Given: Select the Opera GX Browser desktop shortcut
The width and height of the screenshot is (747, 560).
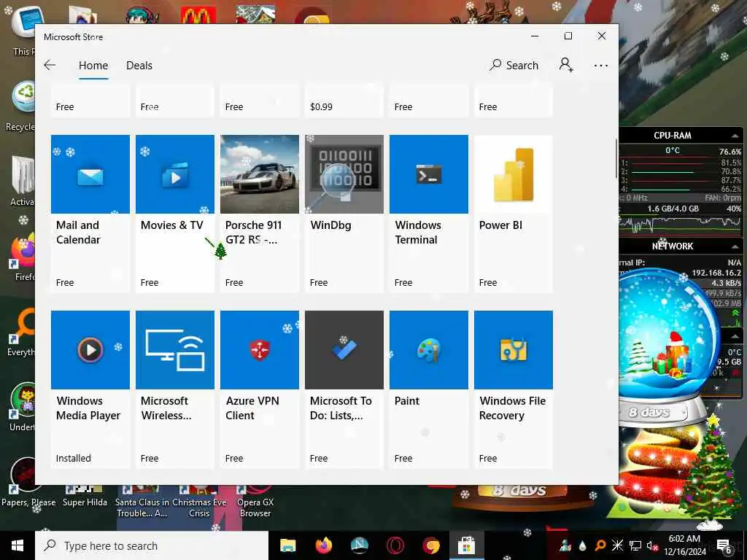Looking at the screenshot, I should tap(255, 501).
